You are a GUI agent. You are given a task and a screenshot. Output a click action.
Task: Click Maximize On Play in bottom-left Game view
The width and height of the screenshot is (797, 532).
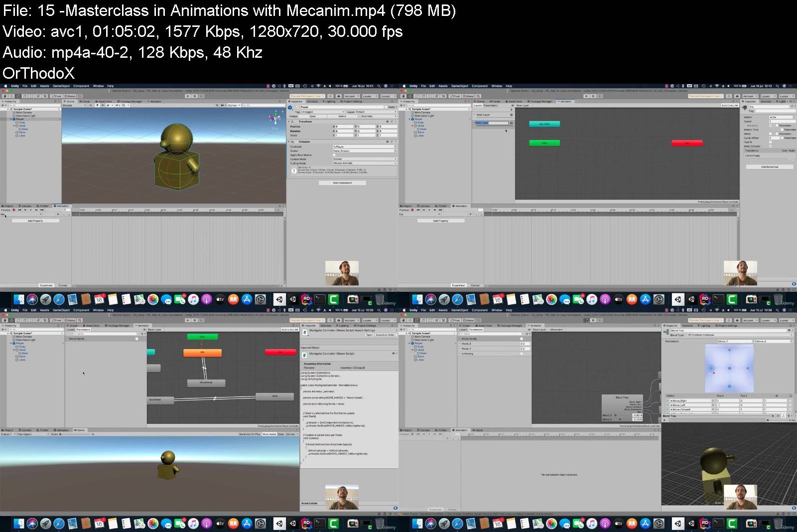click(x=250, y=434)
